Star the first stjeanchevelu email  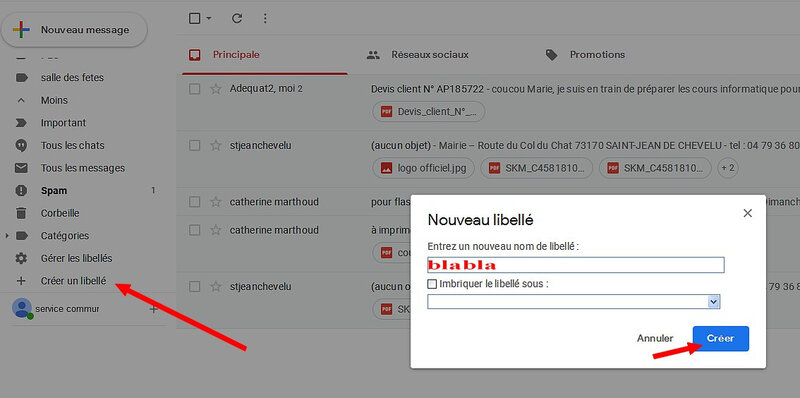tap(216, 145)
